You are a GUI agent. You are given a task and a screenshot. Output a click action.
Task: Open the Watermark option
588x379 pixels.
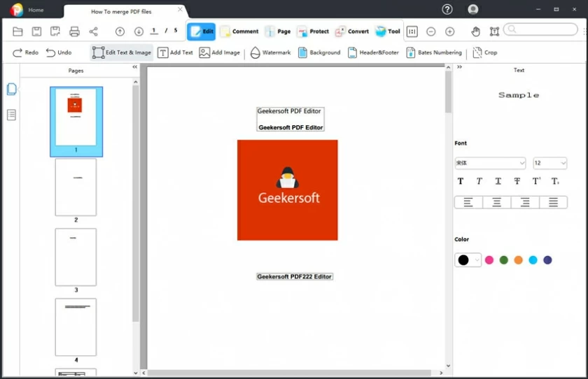[270, 52]
